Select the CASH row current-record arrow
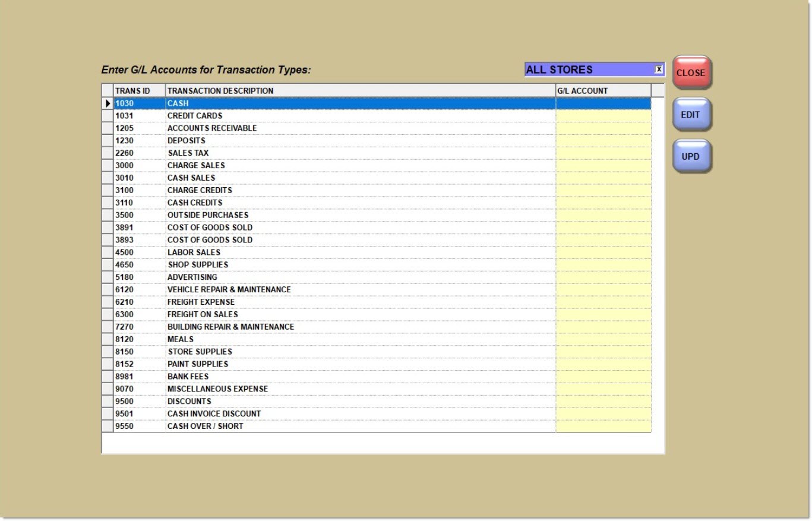This screenshot has width=812, height=521. pos(108,103)
